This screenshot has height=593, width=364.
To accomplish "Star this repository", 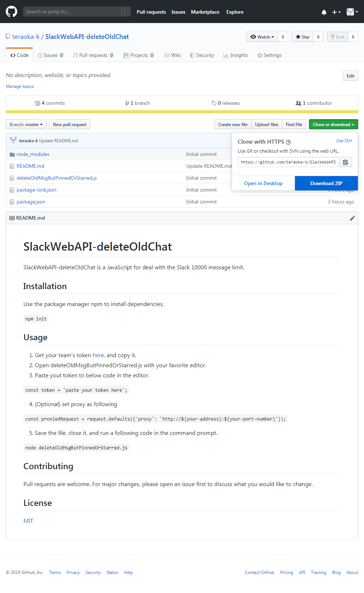I will click(302, 37).
